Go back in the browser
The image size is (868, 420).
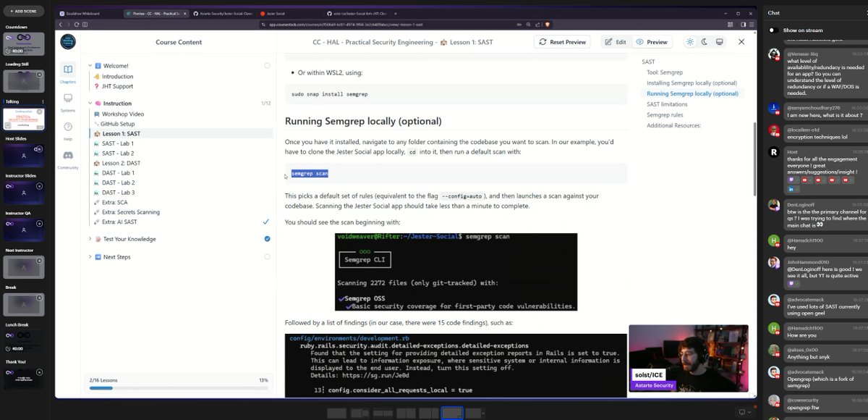click(x=61, y=25)
